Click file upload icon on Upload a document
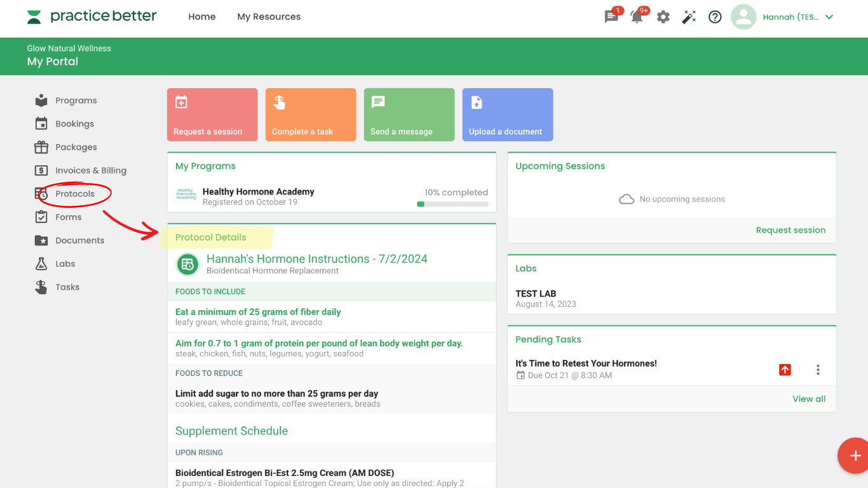 [x=477, y=102]
